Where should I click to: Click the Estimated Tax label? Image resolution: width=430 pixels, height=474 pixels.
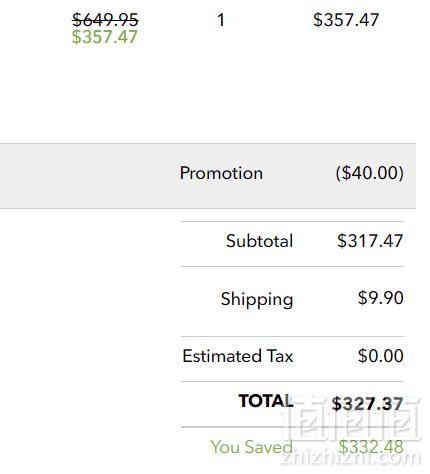coord(238,356)
